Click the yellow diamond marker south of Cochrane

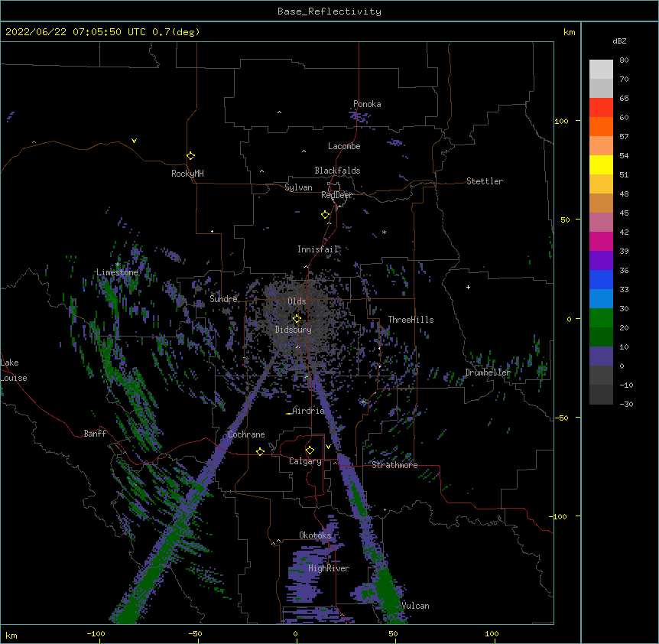coord(260,451)
